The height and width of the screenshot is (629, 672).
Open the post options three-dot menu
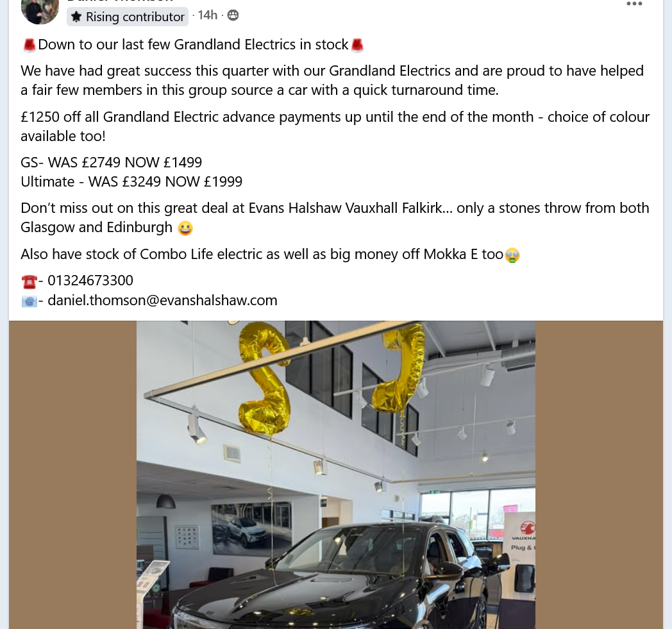tap(634, 4)
